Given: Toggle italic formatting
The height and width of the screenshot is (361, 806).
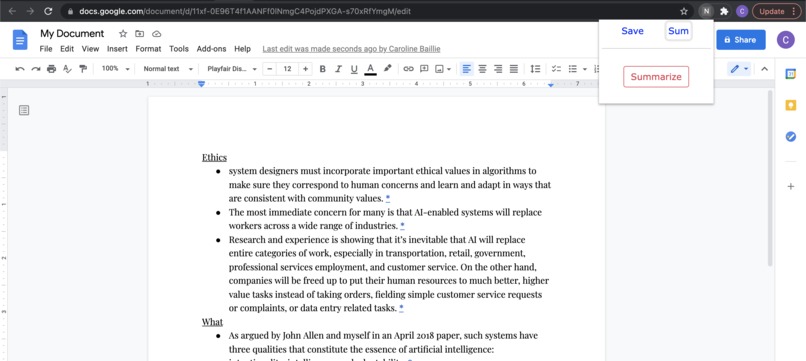Looking at the screenshot, I should pyautogui.click(x=338, y=68).
